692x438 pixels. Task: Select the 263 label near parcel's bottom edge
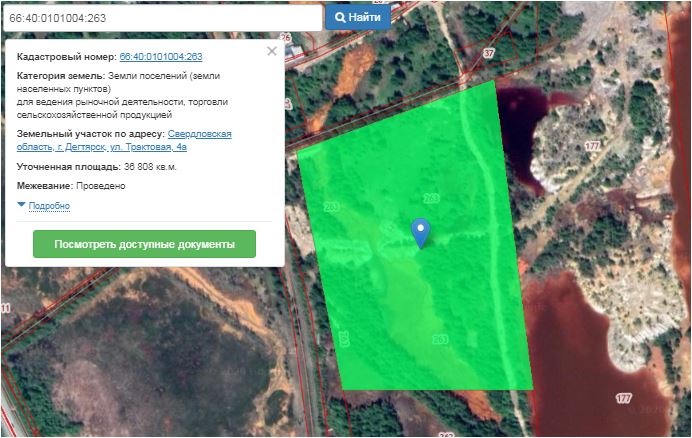440,340
